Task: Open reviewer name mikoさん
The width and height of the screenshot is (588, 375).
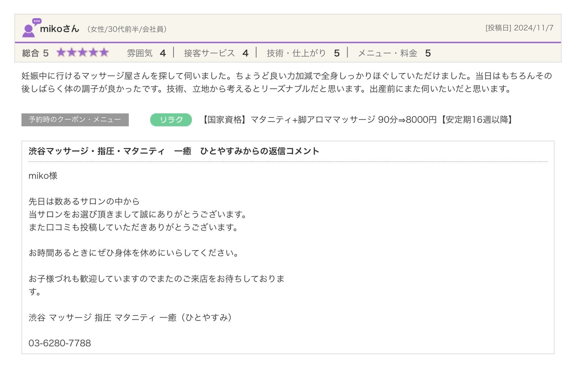Action: click(x=59, y=29)
